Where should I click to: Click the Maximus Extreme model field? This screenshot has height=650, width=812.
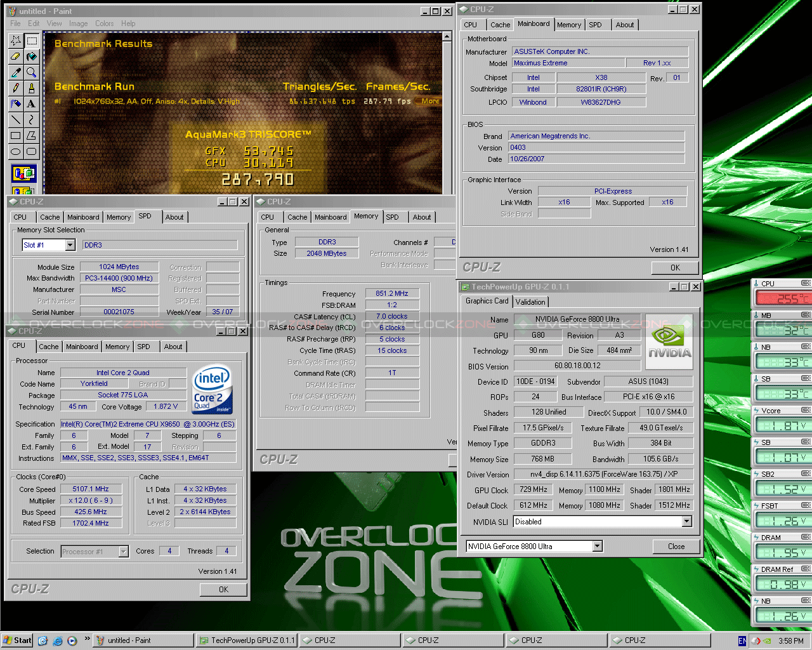(567, 63)
